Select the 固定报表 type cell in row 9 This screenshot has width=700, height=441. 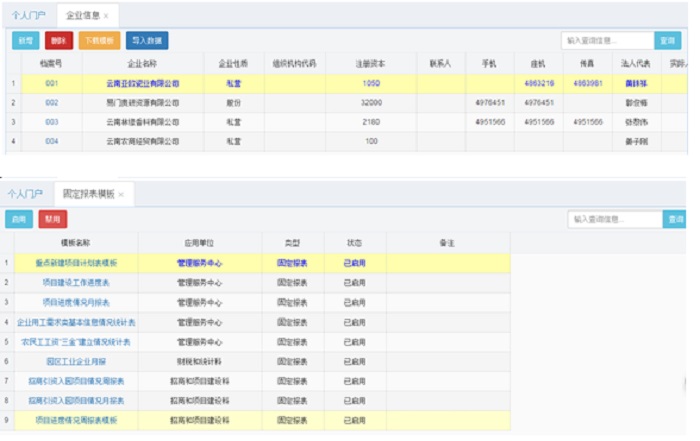click(292, 420)
